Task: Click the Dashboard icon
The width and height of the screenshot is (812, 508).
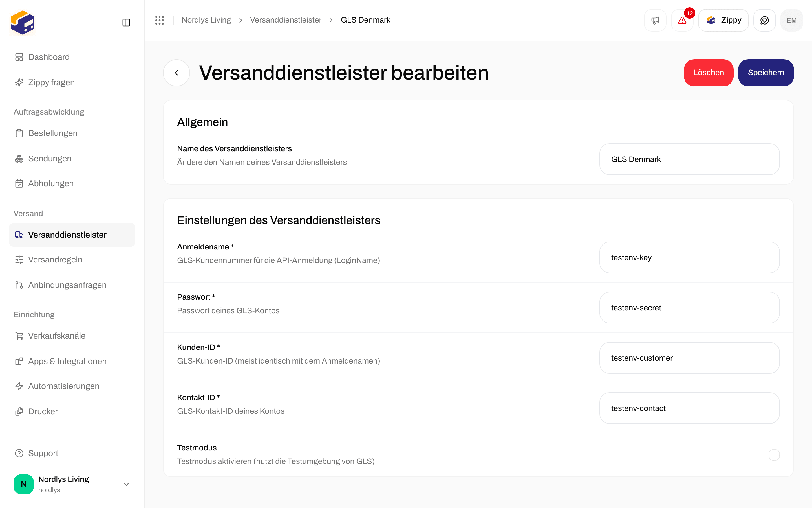Action: coord(19,57)
